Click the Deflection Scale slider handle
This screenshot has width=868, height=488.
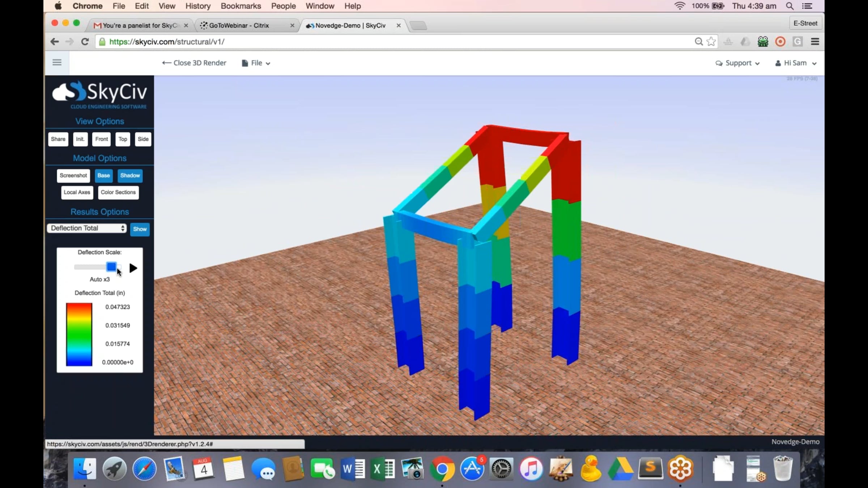[111, 267]
